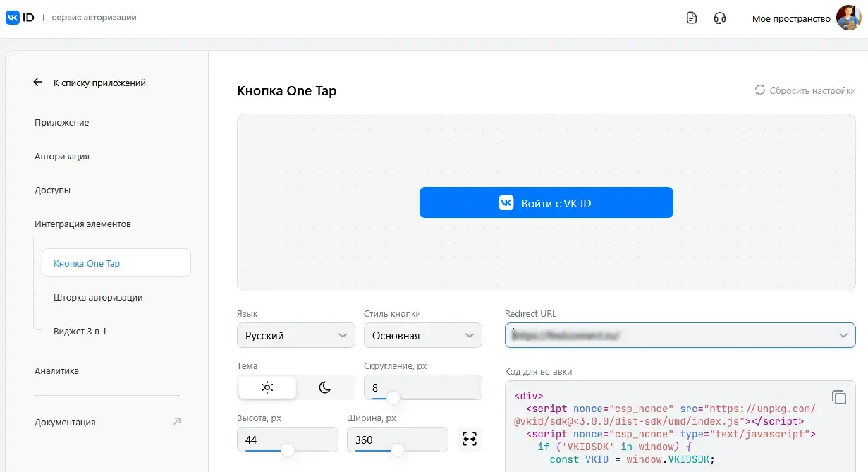868x472 pixels.
Task: Click the Скругление slider handle
Action: [393, 399]
